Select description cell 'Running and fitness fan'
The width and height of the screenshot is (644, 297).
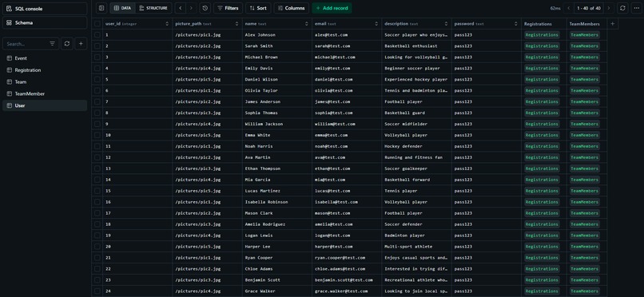(x=417, y=157)
